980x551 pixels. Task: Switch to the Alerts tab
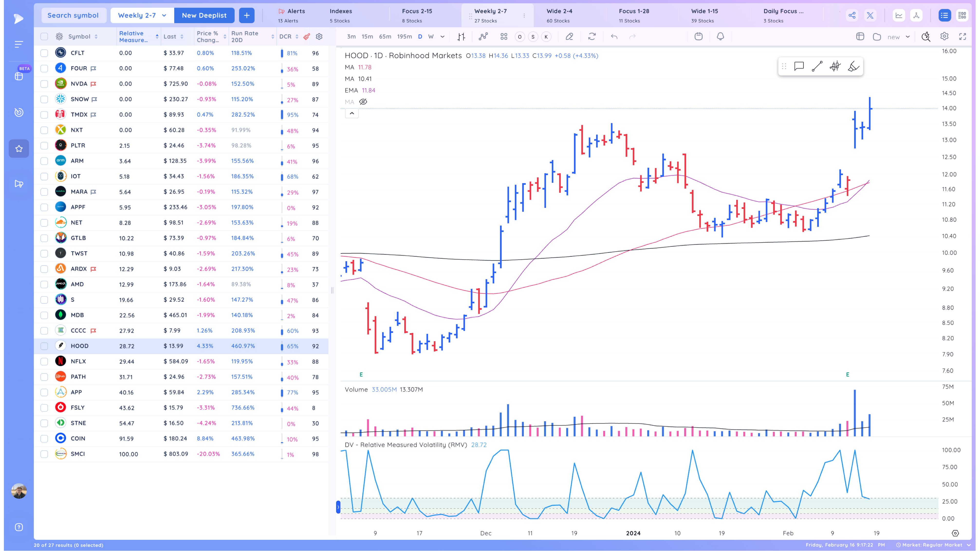pyautogui.click(x=291, y=16)
